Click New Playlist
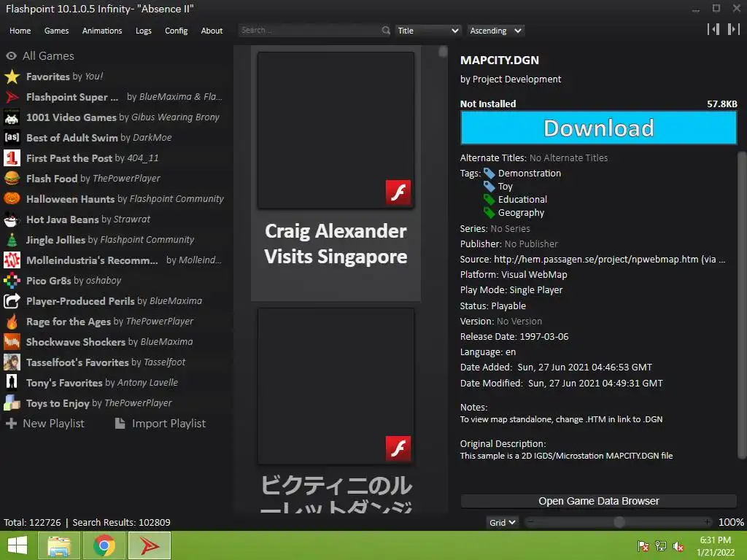The width and height of the screenshot is (747, 560). pos(44,424)
